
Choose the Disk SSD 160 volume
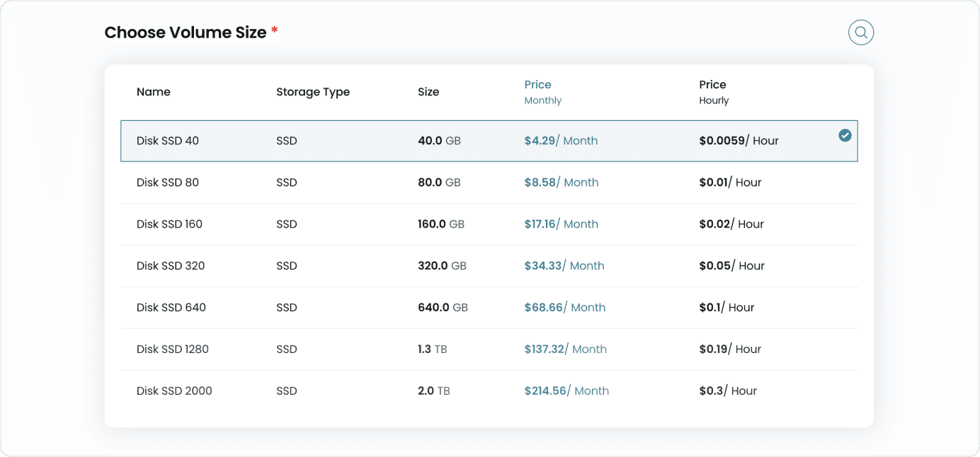[169, 224]
